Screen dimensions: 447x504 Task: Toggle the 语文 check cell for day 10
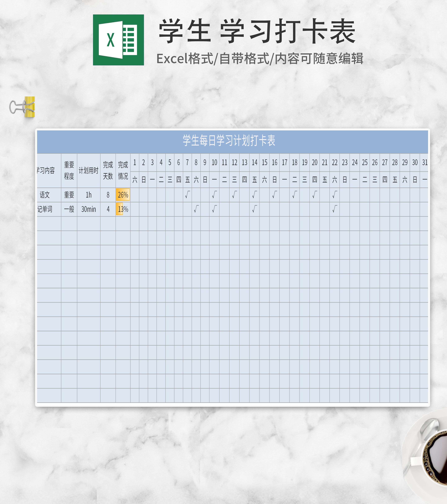point(214,195)
